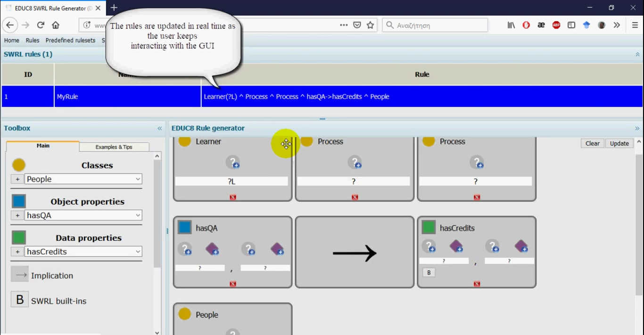
Task: Switch to the Examples & Tips tab
Action: pyautogui.click(x=114, y=147)
